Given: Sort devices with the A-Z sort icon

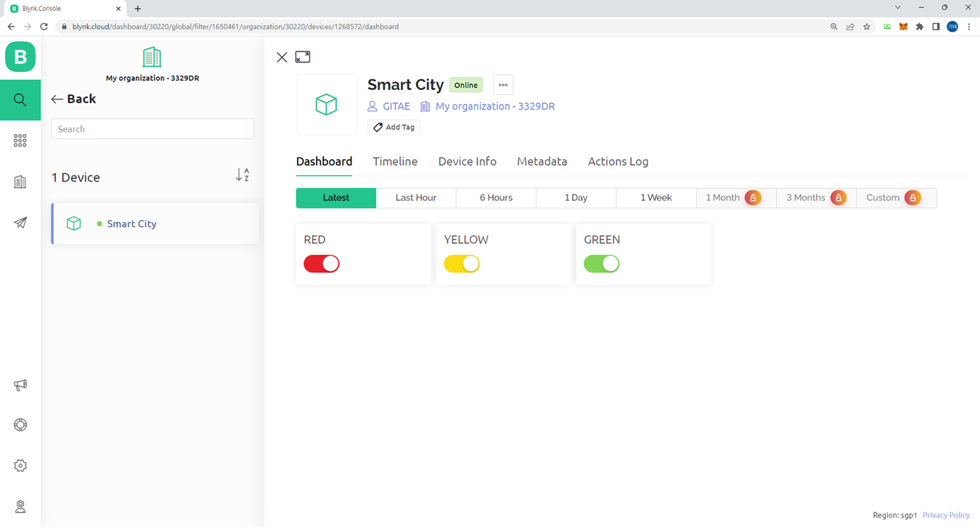Looking at the screenshot, I should click(x=242, y=175).
